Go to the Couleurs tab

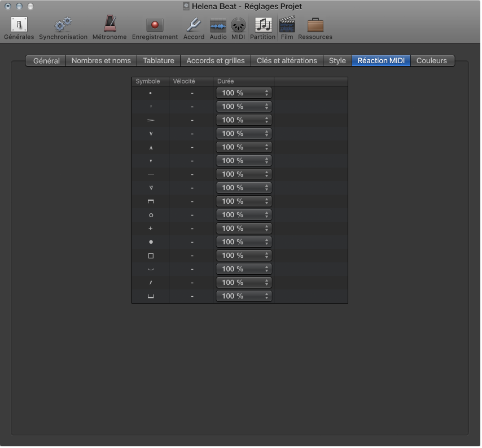pos(432,61)
